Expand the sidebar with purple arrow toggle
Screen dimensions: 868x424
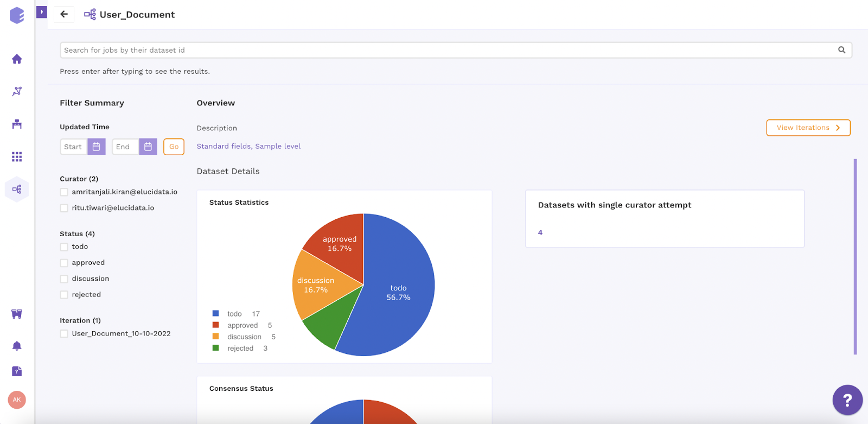42,12
